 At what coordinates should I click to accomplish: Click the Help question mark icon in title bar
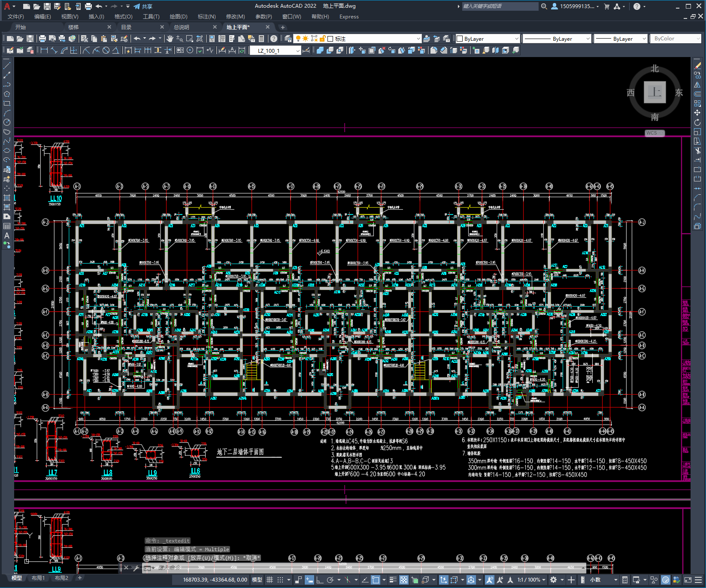coord(637,6)
